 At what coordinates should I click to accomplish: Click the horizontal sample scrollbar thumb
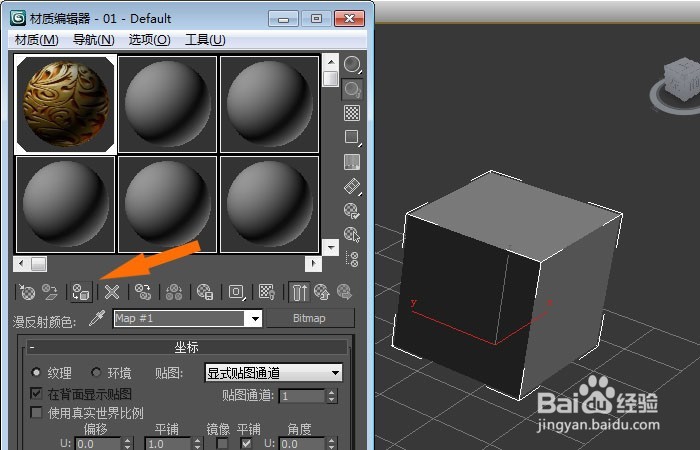pos(38,264)
